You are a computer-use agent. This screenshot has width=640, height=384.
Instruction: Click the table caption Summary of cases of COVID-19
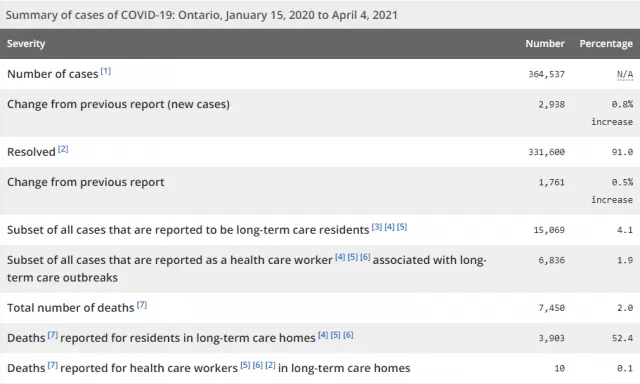(x=202, y=15)
